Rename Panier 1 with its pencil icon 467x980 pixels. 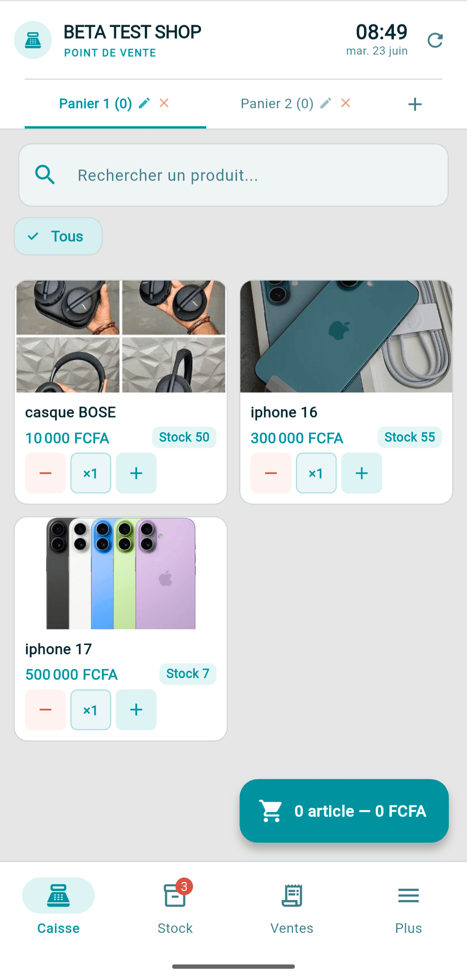click(x=144, y=103)
